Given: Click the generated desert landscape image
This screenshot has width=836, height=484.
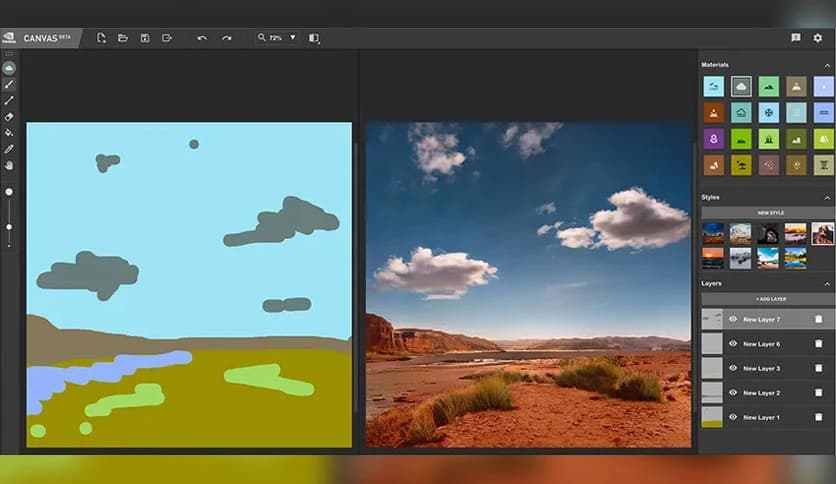Looking at the screenshot, I should tap(528, 285).
